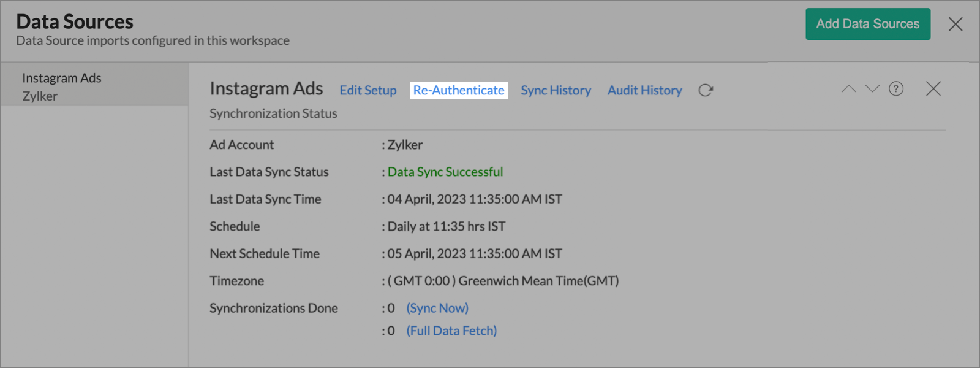Open the Audit History link
This screenshot has height=368, width=980.
pos(644,90)
